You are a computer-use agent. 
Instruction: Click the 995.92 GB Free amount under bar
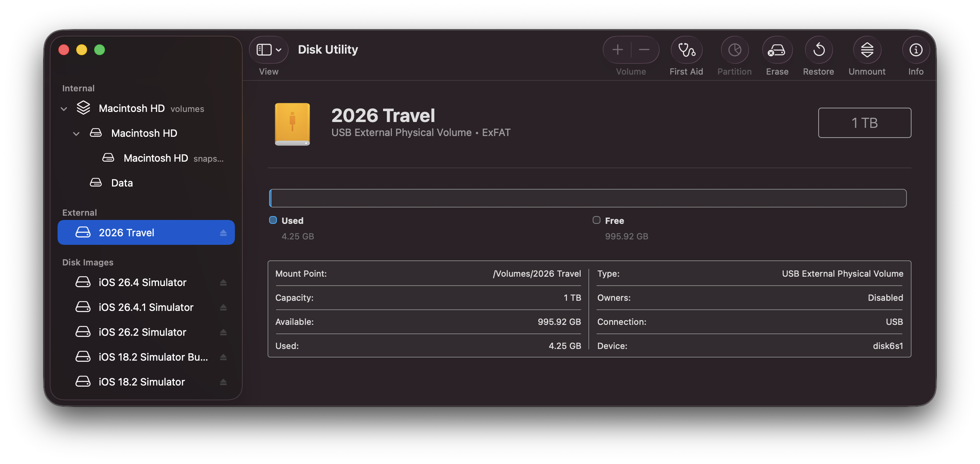[626, 236]
